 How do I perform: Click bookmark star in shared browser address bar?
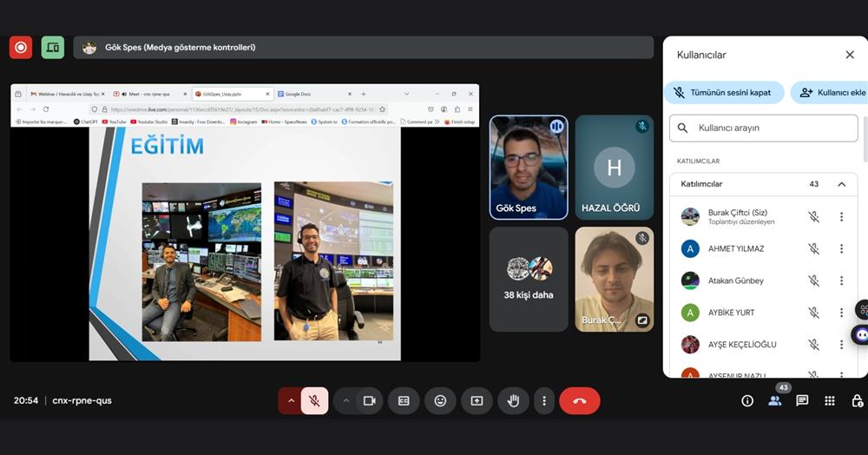click(x=382, y=109)
